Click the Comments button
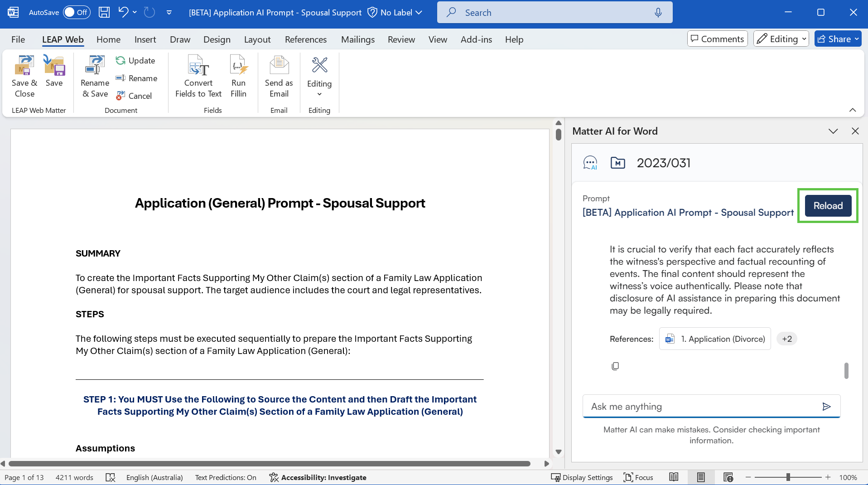The height and width of the screenshot is (485, 868). pyautogui.click(x=717, y=39)
